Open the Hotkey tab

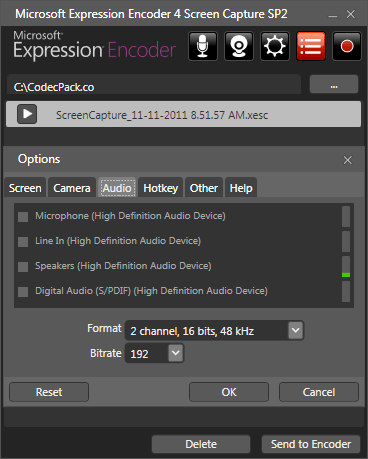[x=161, y=188]
